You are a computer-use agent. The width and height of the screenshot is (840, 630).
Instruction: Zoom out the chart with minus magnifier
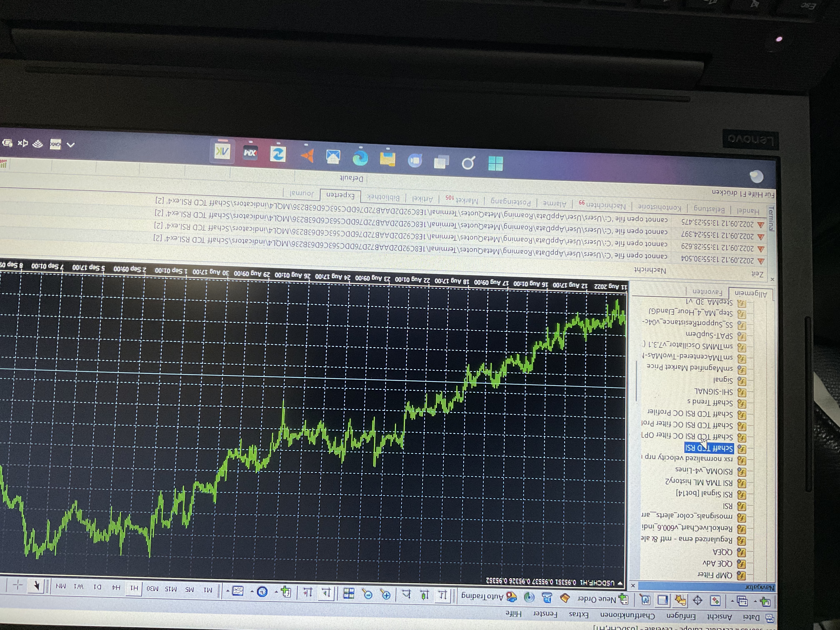click(x=368, y=595)
